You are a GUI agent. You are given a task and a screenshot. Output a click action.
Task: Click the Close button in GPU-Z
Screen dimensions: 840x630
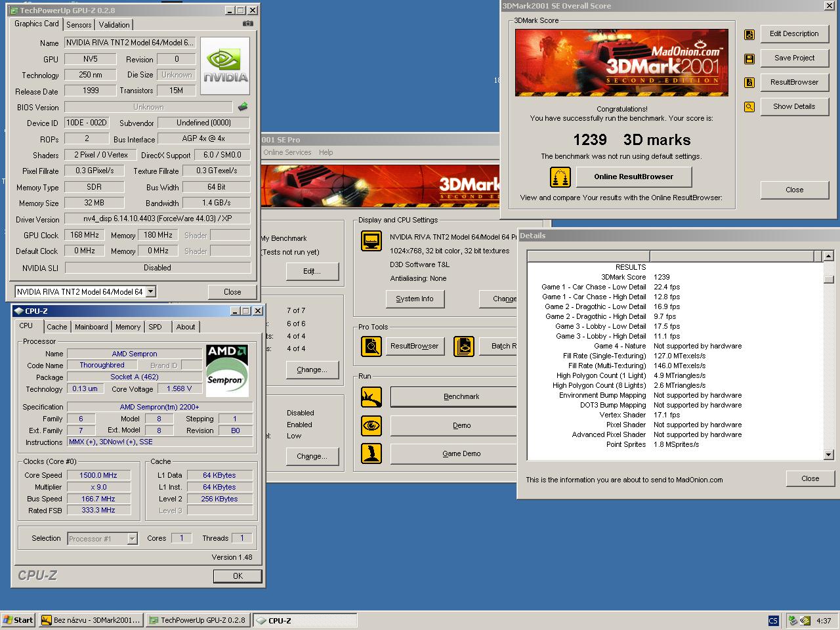pos(232,292)
